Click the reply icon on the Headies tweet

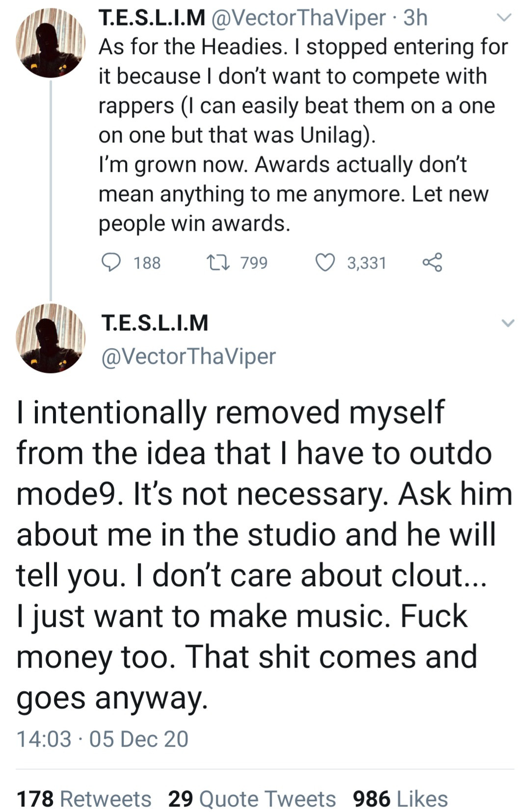tap(111, 262)
